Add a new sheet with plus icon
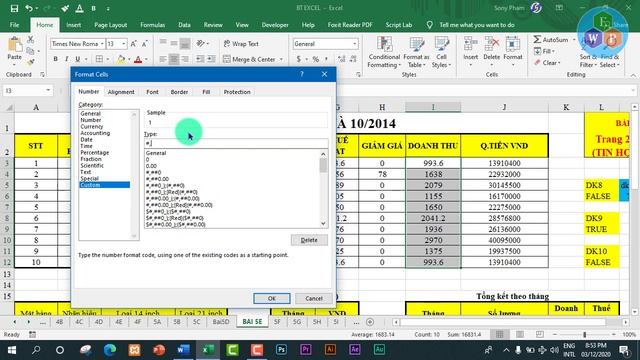Image resolution: width=640 pixels, height=360 pixels. [370, 322]
